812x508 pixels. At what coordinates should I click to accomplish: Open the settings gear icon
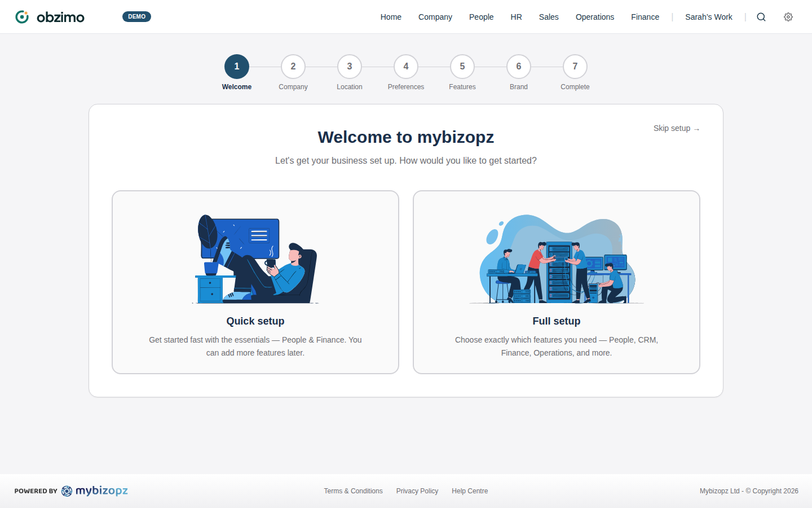pos(788,17)
